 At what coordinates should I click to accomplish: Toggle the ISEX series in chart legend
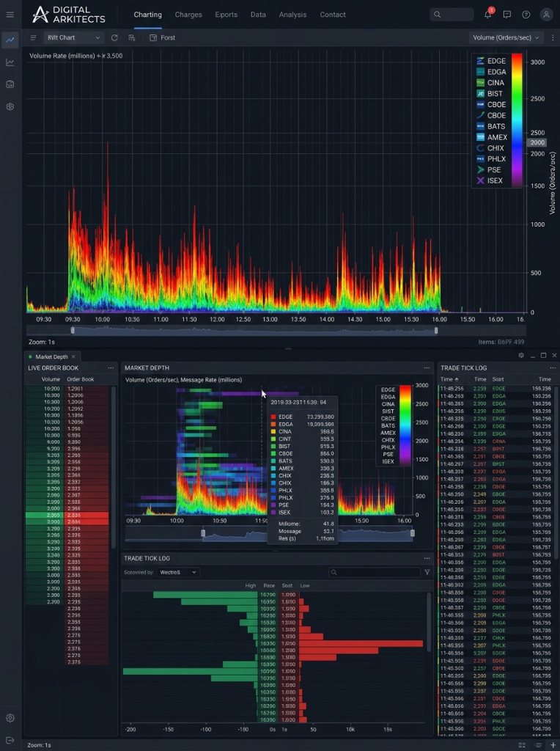tap(490, 180)
